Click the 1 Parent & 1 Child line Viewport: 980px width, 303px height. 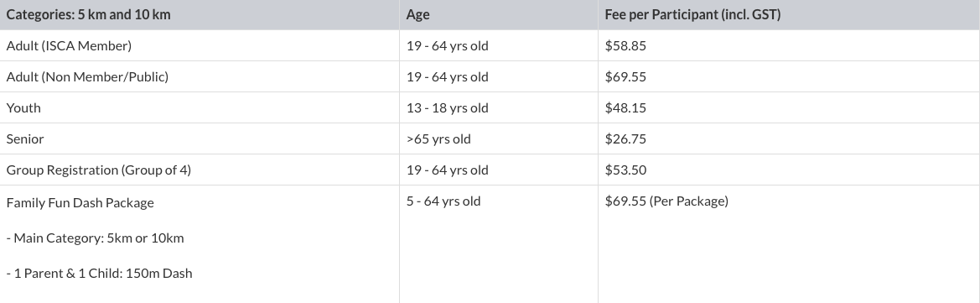(x=100, y=273)
